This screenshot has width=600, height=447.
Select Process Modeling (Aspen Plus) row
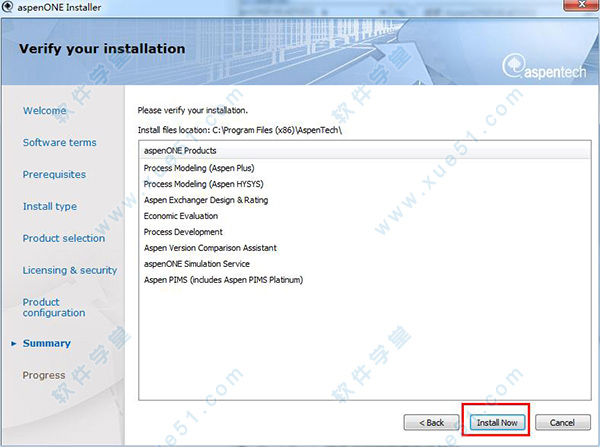[365, 168]
